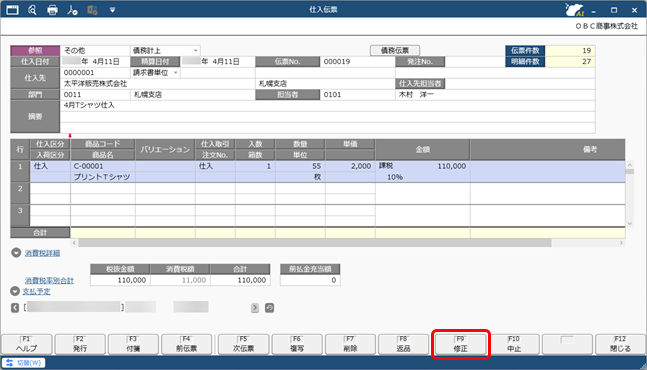Click the unit cell 枚
The width and height of the screenshot is (647, 370).
[300, 177]
